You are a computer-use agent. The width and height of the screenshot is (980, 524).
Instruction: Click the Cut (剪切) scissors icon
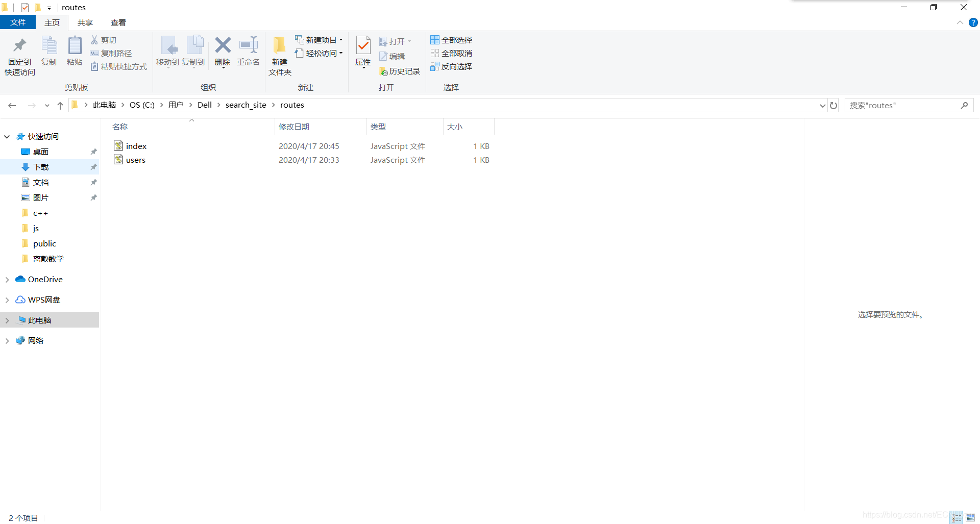(94, 40)
